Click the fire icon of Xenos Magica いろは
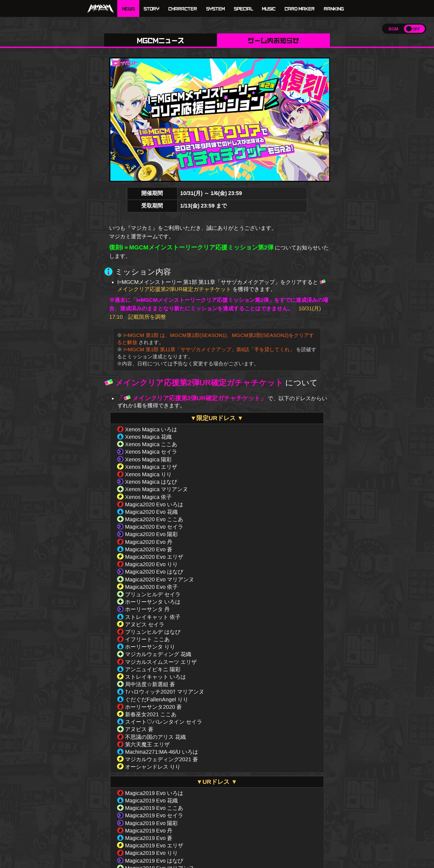434x868 pixels. [x=120, y=429]
